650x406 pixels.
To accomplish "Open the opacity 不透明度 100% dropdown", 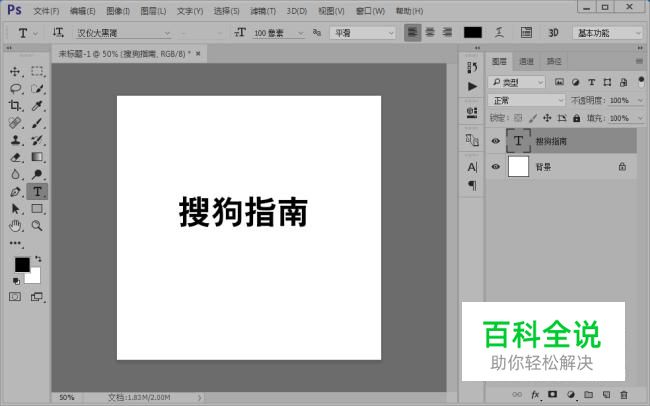I will click(x=640, y=100).
